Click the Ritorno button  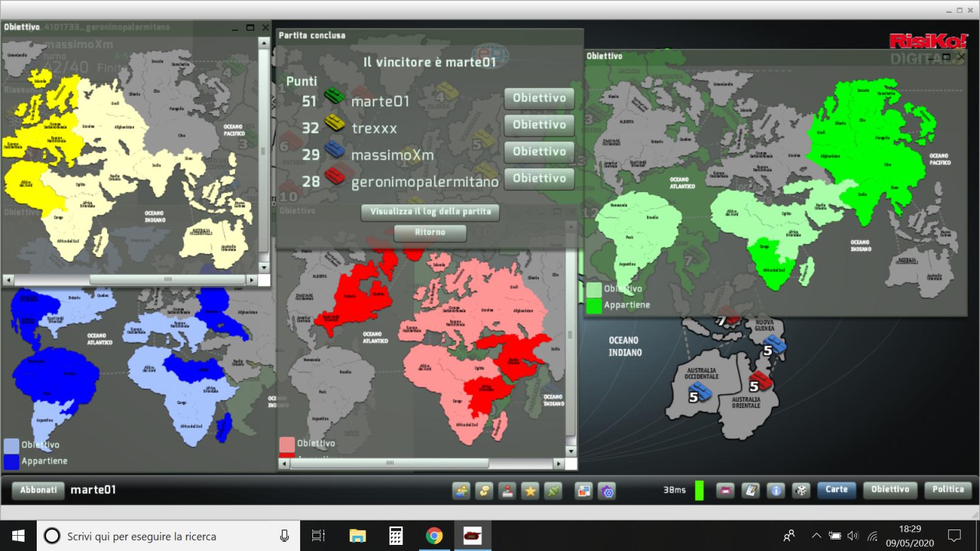coord(430,233)
